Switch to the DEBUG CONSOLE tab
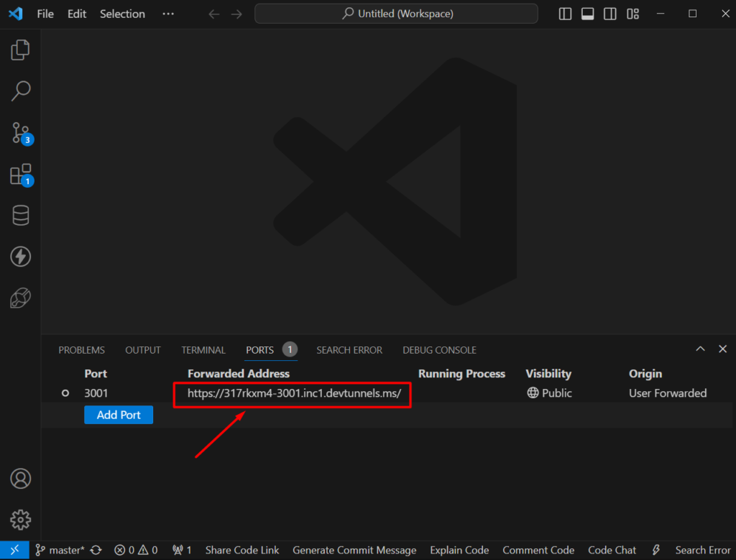This screenshot has width=736, height=560. pyautogui.click(x=439, y=350)
